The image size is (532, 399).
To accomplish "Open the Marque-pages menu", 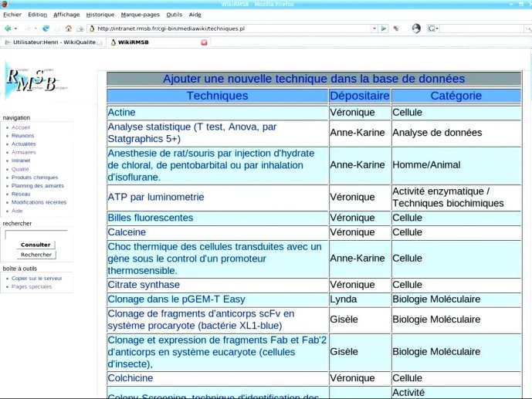I will [x=140, y=15].
